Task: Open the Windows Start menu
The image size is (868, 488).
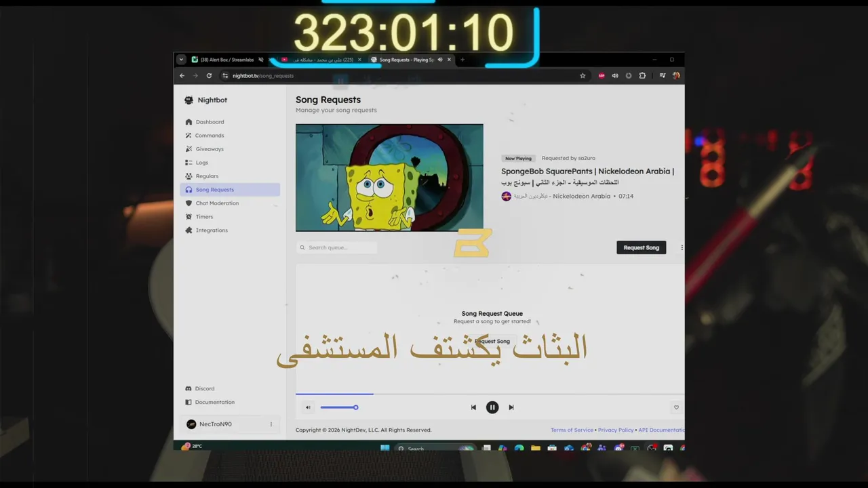Action: click(x=385, y=448)
